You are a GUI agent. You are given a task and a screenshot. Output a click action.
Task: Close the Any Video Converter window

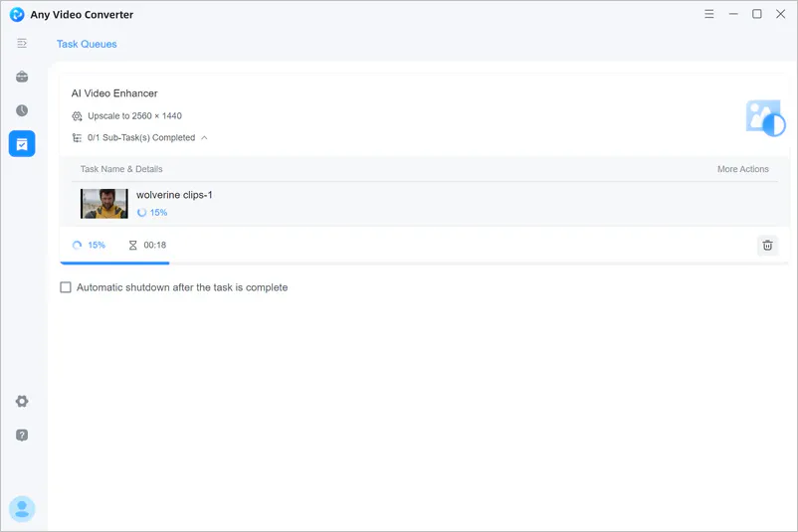pos(781,14)
